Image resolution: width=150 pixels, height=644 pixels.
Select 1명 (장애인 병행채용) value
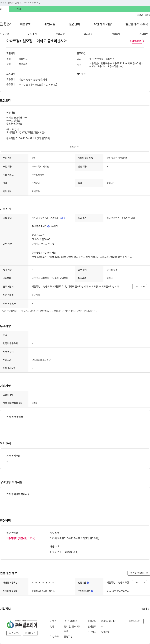point(117,158)
